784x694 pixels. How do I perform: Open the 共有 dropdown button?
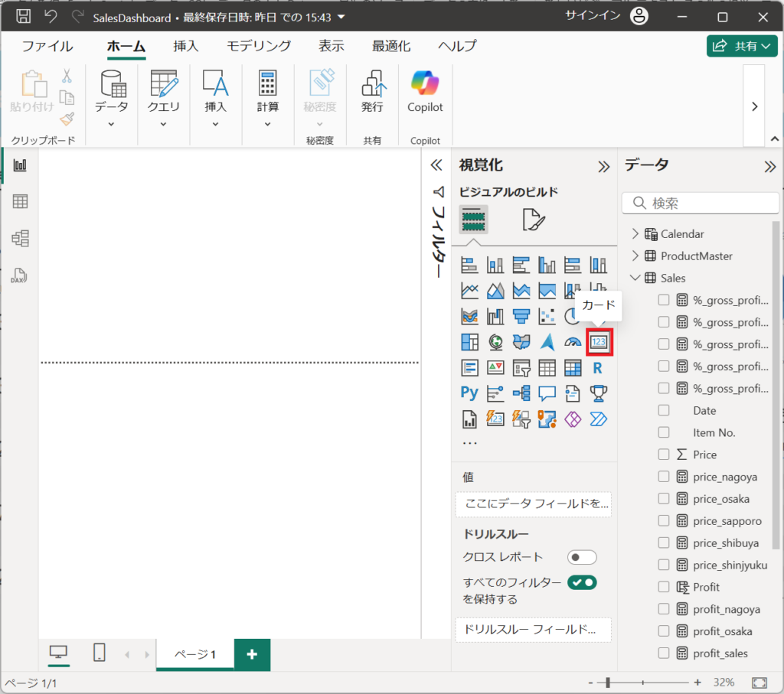(741, 46)
